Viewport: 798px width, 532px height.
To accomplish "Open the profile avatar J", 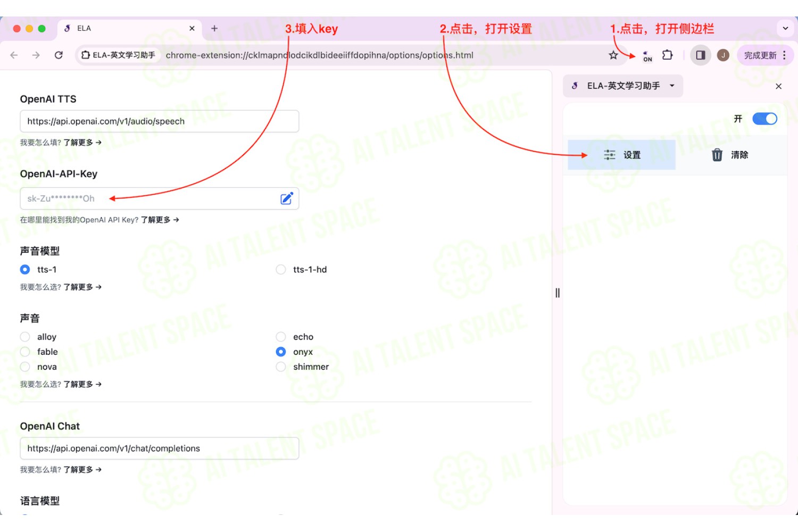I will (723, 55).
